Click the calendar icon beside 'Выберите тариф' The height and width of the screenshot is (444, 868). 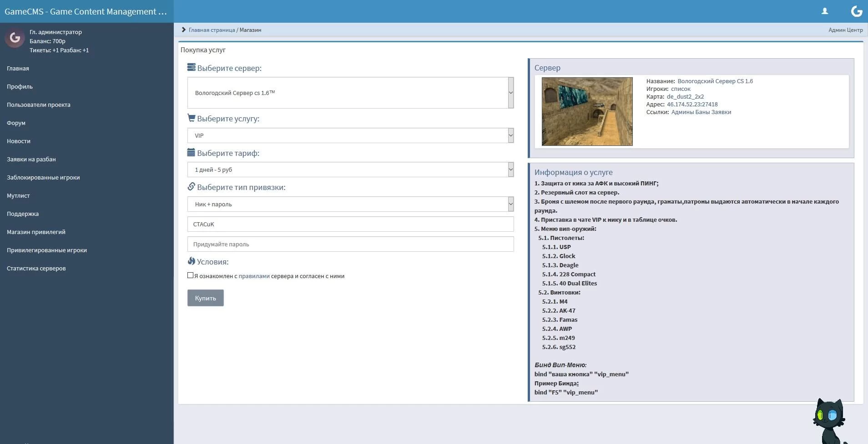tap(191, 153)
